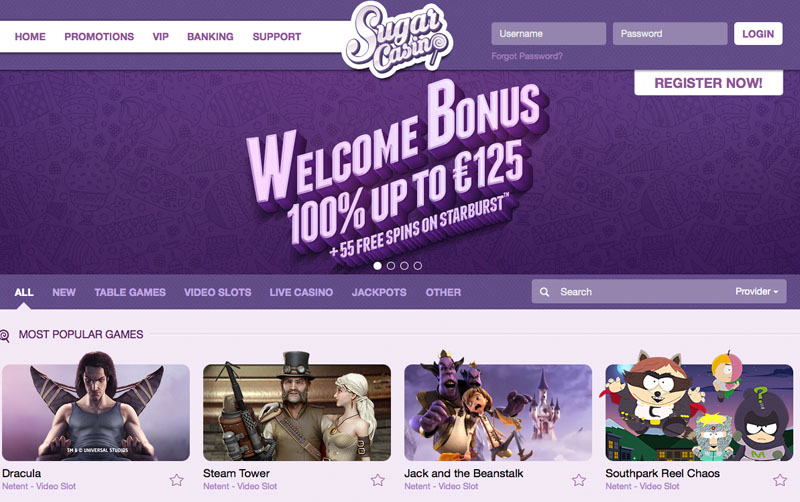Favorite the Dracula game with its star
This screenshot has height=502, width=800.
point(177,480)
